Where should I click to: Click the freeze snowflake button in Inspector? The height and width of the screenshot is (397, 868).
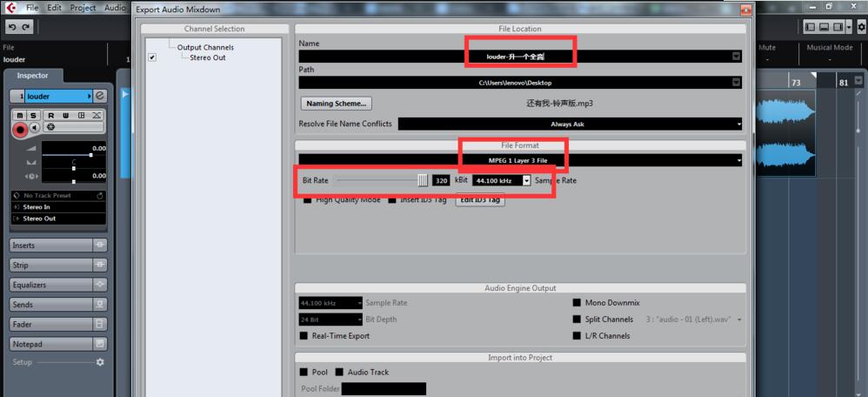click(50, 127)
